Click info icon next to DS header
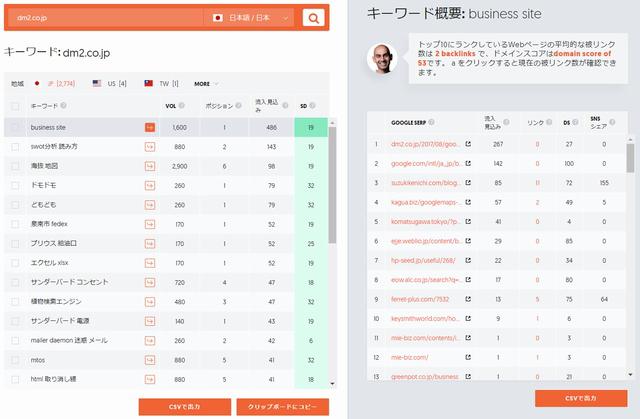The height and width of the screenshot is (419, 640). (x=575, y=122)
